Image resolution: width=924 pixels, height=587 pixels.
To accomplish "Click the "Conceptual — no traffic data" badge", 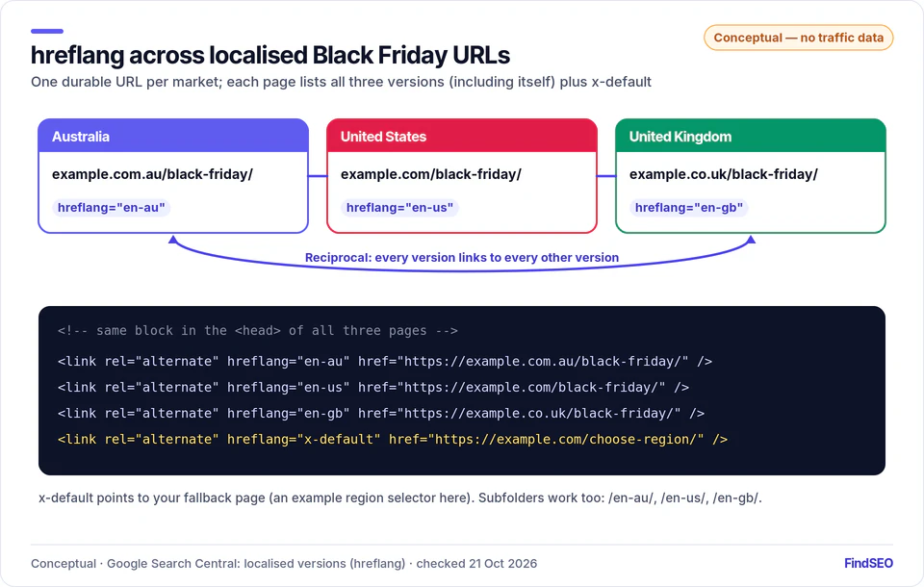I will pos(799,38).
